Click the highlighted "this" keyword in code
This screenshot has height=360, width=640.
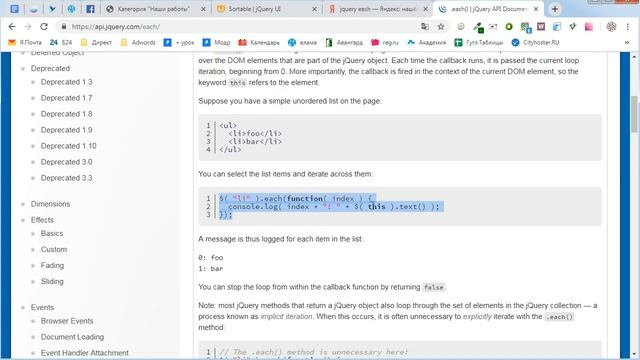376,207
